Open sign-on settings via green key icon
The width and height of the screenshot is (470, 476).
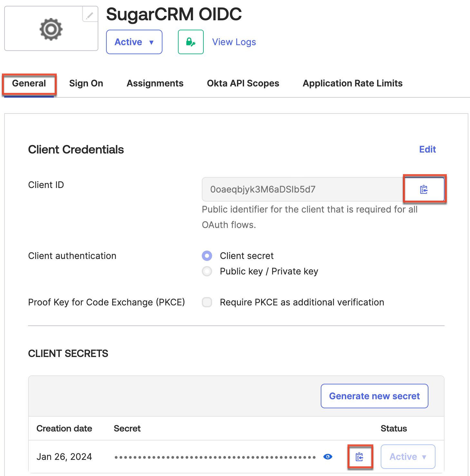190,42
